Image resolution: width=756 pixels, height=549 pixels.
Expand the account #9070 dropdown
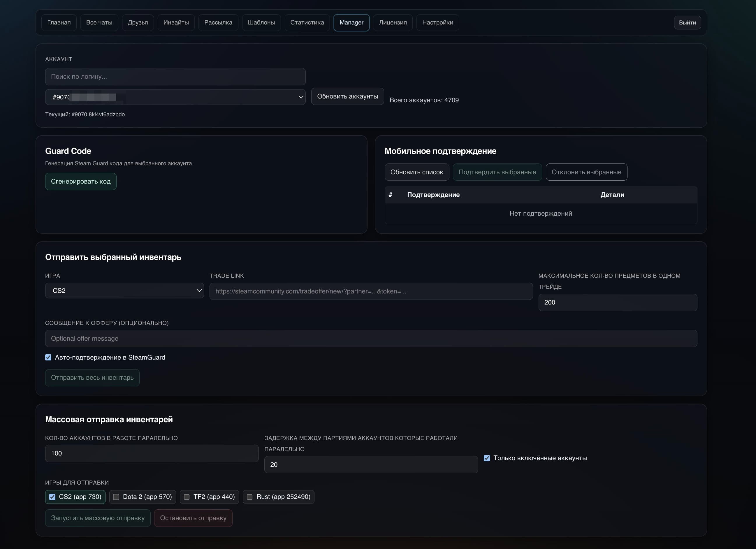coord(175,97)
